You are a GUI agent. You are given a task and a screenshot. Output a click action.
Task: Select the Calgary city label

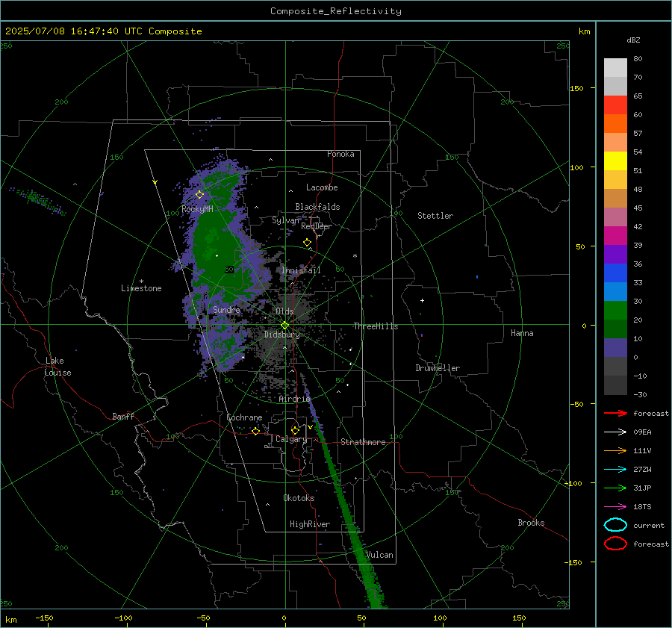[291, 439]
